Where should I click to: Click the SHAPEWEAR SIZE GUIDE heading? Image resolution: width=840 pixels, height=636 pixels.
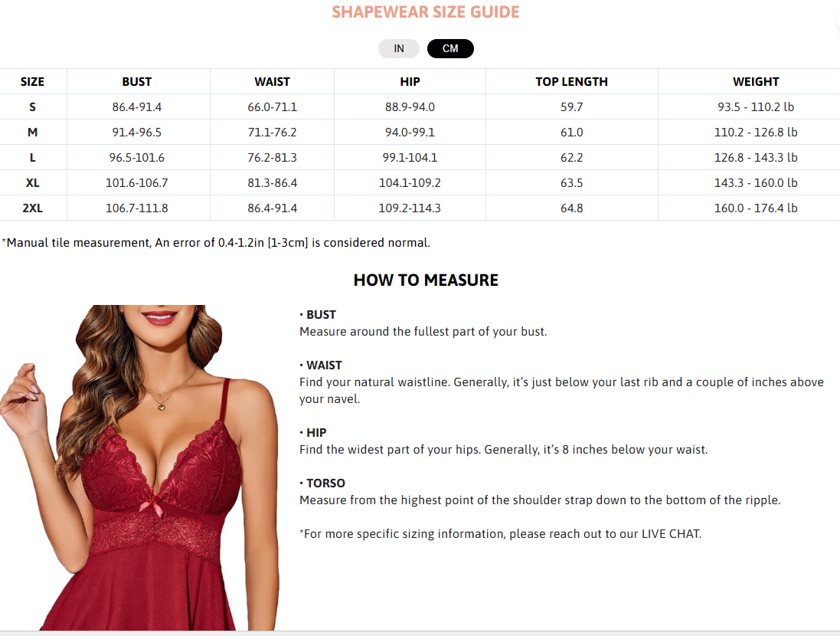425,11
